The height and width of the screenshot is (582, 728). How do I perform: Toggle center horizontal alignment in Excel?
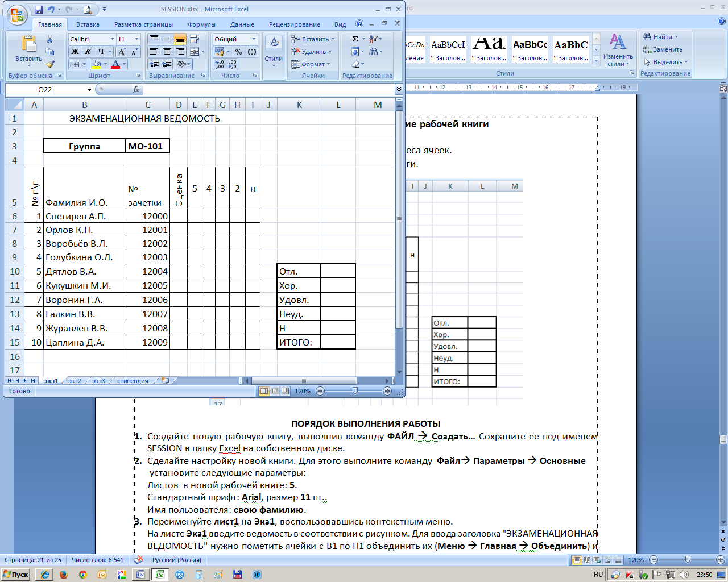pos(167,52)
